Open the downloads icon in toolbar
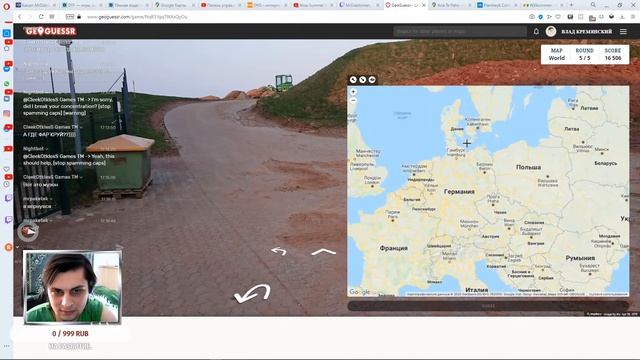The height and width of the screenshot is (360, 640). coord(622,17)
